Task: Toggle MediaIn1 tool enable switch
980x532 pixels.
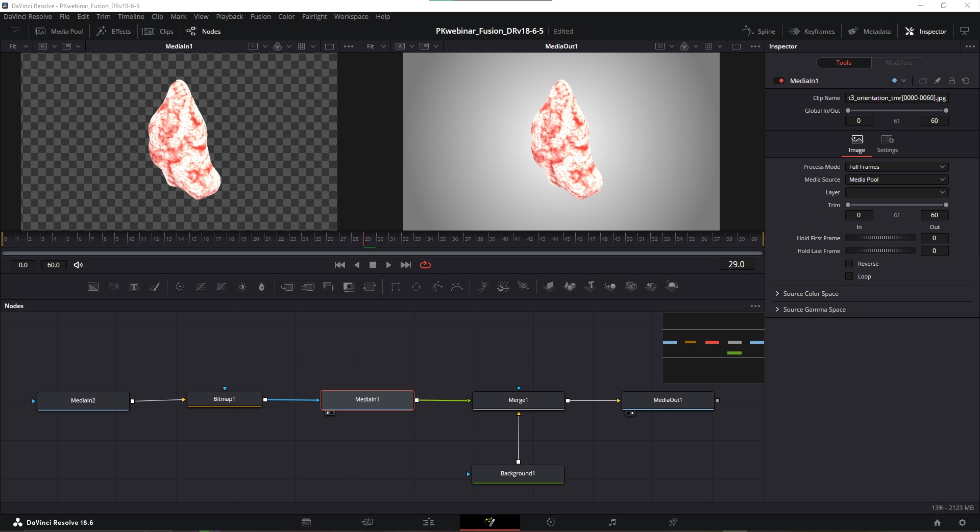Action: click(x=779, y=81)
